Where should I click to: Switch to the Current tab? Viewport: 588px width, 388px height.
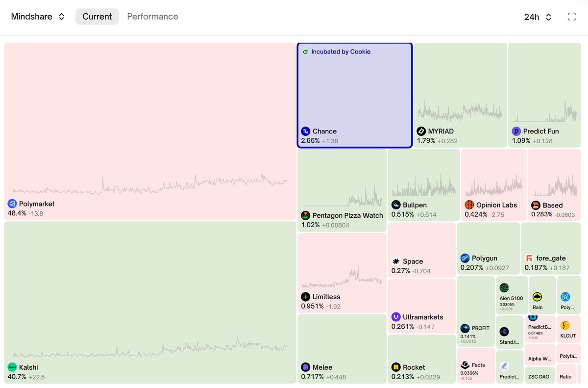tap(97, 17)
